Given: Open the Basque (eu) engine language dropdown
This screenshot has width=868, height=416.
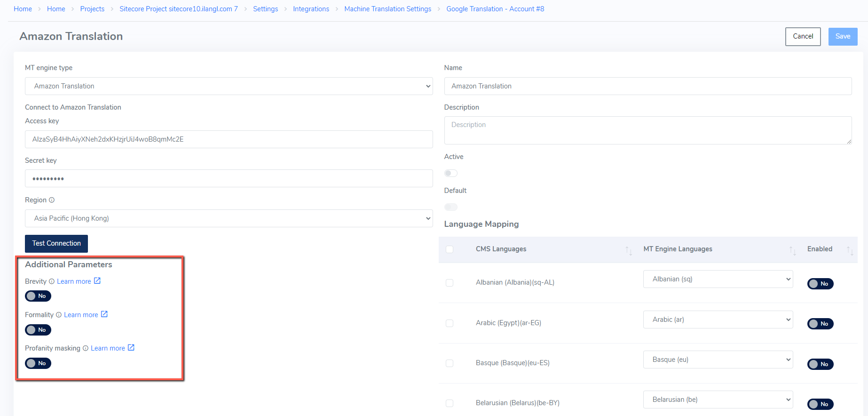Looking at the screenshot, I should pos(718,360).
